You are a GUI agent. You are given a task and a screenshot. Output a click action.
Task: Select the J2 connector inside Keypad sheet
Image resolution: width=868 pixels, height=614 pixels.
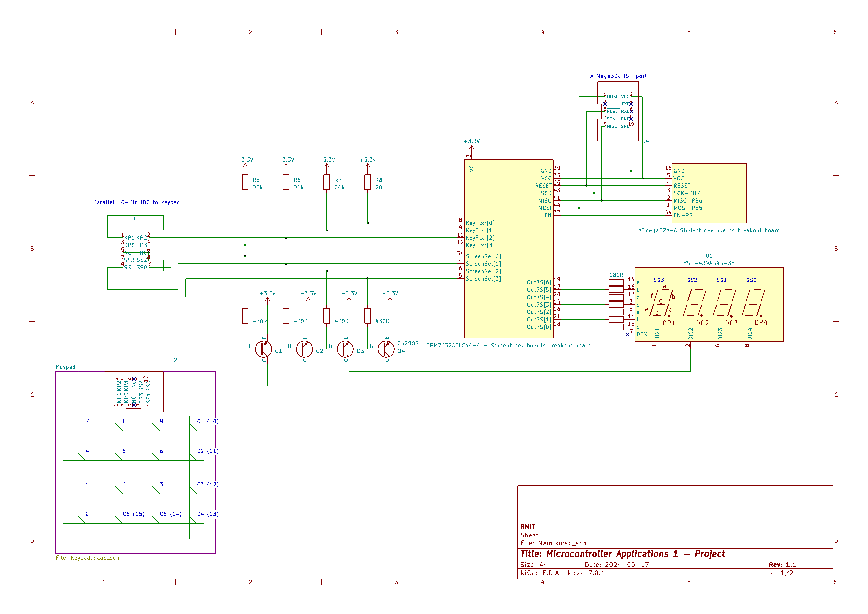[x=133, y=392]
